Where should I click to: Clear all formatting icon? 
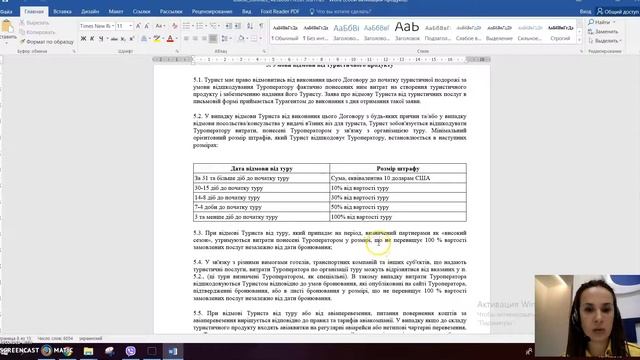(174, 26)
